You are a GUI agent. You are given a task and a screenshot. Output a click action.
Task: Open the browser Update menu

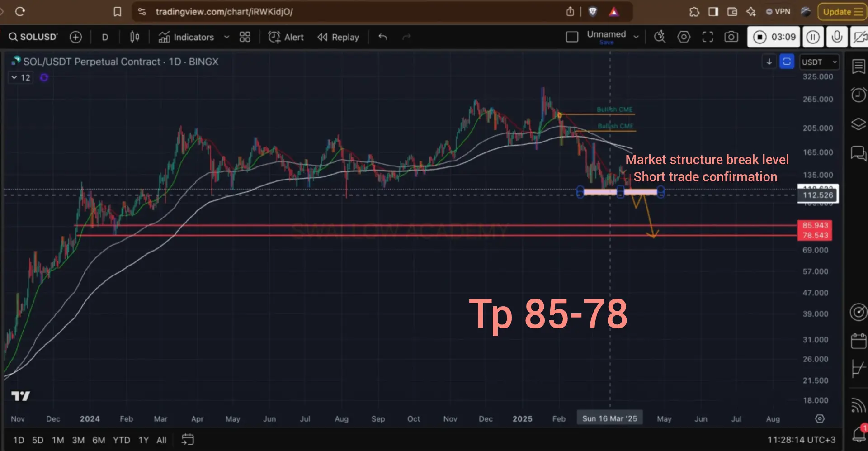coord(841,12)
